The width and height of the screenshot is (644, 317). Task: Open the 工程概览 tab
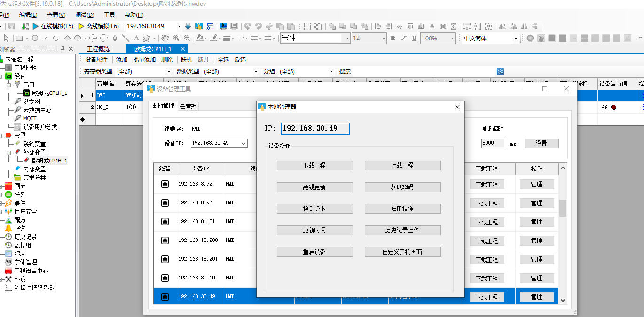(98, 49)
